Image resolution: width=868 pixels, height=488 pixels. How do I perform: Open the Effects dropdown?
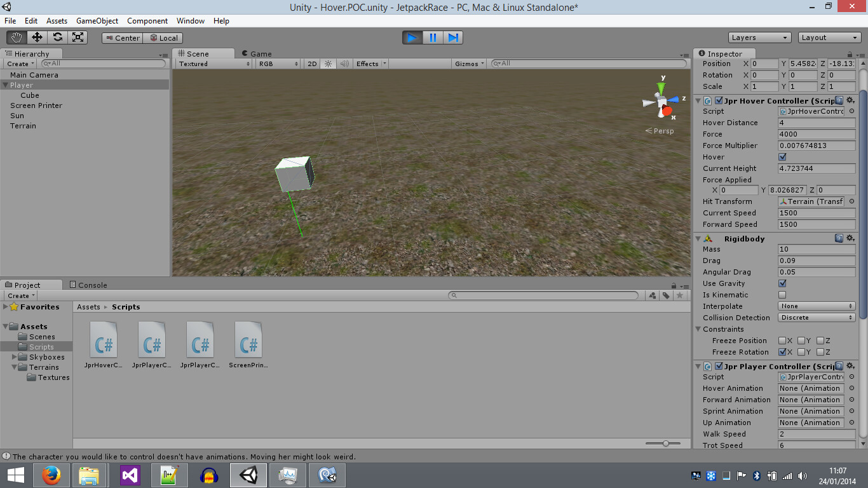point(371,64)
